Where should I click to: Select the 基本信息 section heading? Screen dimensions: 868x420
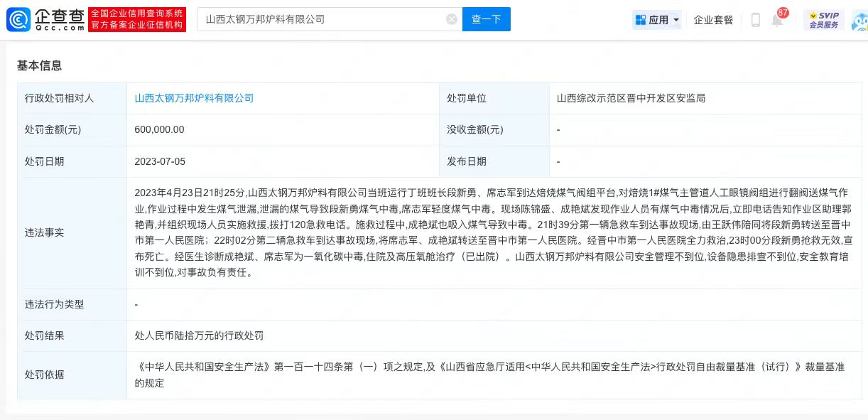39,65
